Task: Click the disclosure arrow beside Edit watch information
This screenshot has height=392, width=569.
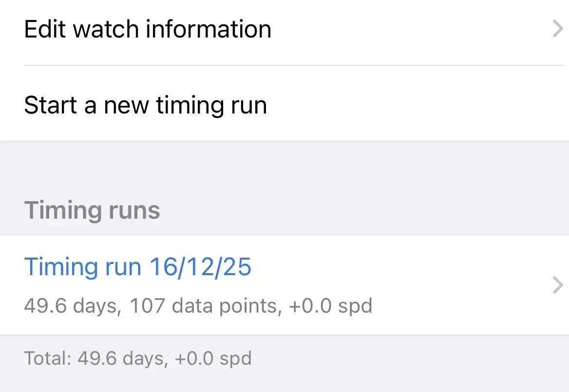Action: point(557,30)
